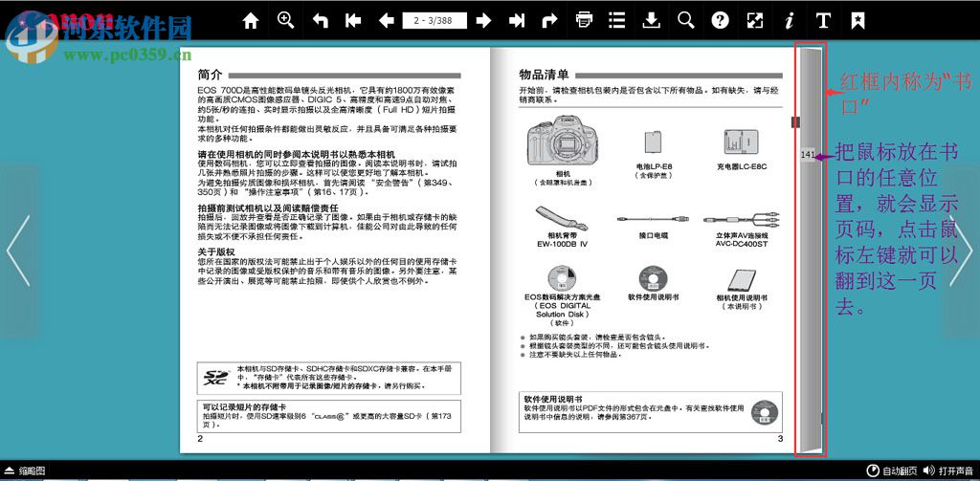Image resolution: width=980 pixels, height=481 pixels.
Task: Click the 相机使用说明书 manual image
Action: pos(742,278)
